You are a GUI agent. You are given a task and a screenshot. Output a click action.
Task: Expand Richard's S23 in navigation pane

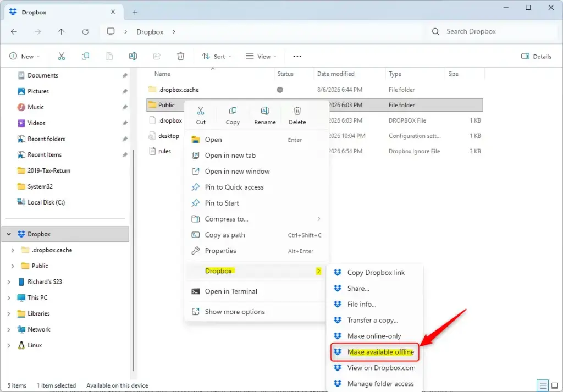click(x=9, y=282)
